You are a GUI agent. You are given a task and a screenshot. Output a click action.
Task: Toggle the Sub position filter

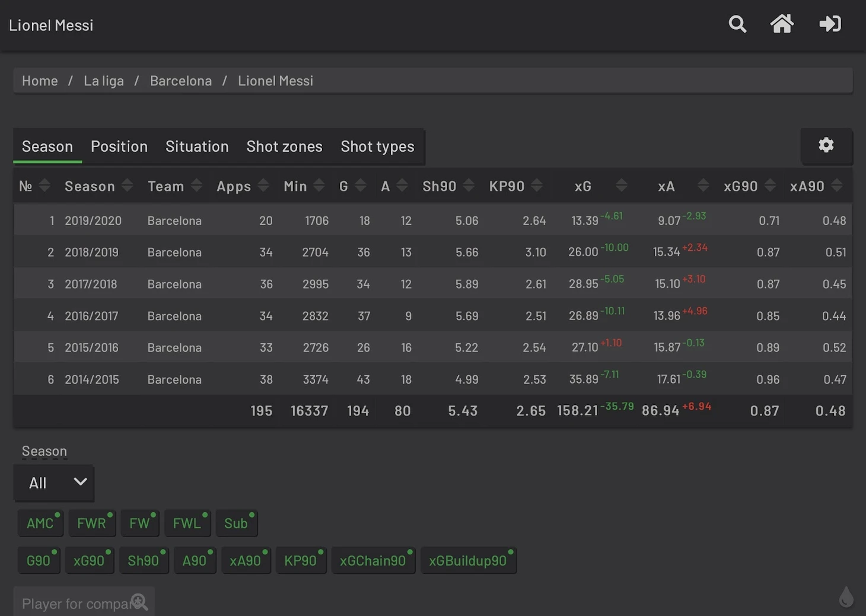(x=236, y=523)
